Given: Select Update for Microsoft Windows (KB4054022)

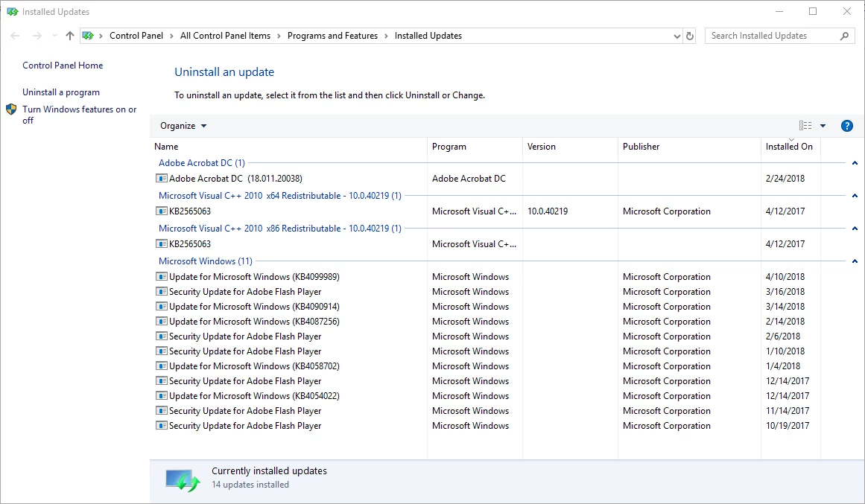Looking at the screenshot, I should 254,396.
